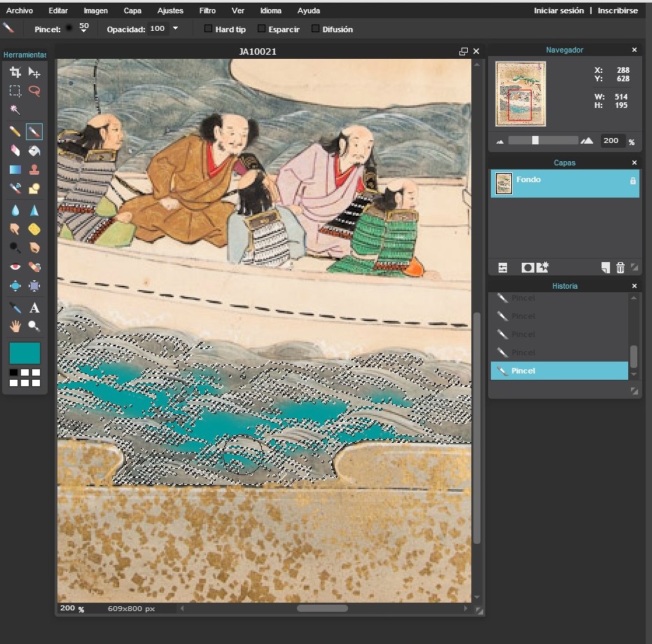Select the rectangular Marquee tool
This screenshot has width=652, height=644.
[x=15, y=91]
